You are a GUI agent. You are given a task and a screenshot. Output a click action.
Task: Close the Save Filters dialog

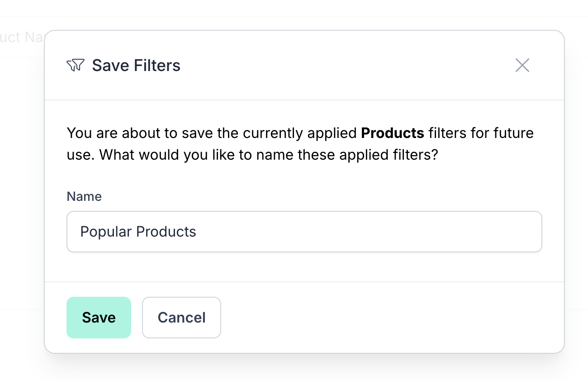point(522,66)
